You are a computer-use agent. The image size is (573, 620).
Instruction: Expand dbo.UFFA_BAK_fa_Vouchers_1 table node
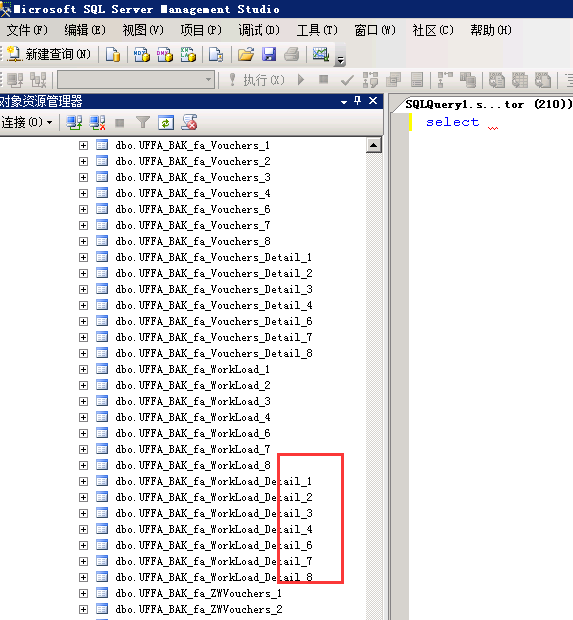tap(83, 146)
